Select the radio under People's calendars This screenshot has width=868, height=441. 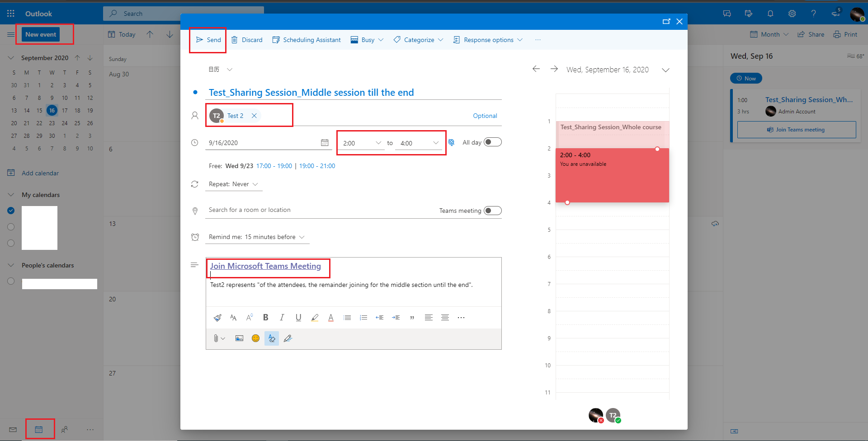11,281
